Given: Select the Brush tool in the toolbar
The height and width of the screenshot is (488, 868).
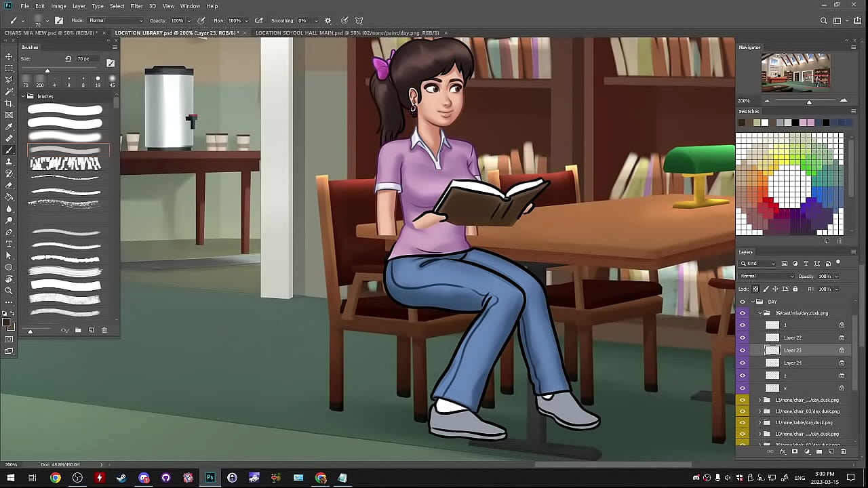Looking at the screenshot, I should (9, 150).
